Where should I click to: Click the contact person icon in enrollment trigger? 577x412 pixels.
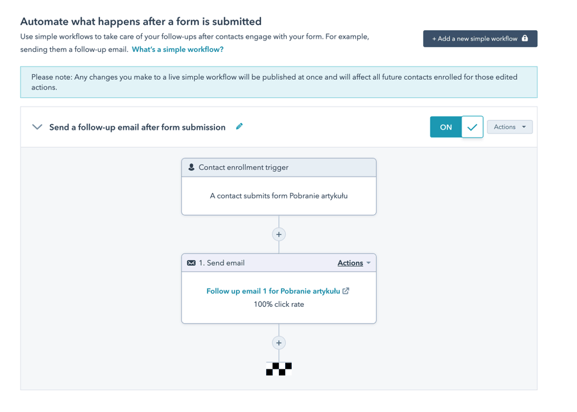tap(191, 167)
